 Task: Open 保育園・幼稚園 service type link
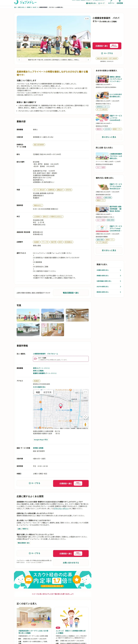[x=38, y=448]
